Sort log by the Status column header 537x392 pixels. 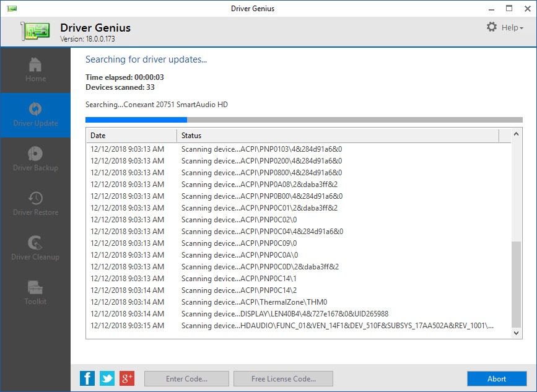(x=338, y=136)
